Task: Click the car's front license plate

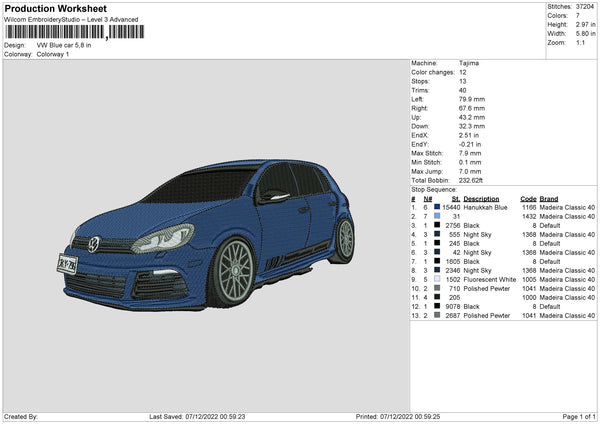Action: [67, 263]
